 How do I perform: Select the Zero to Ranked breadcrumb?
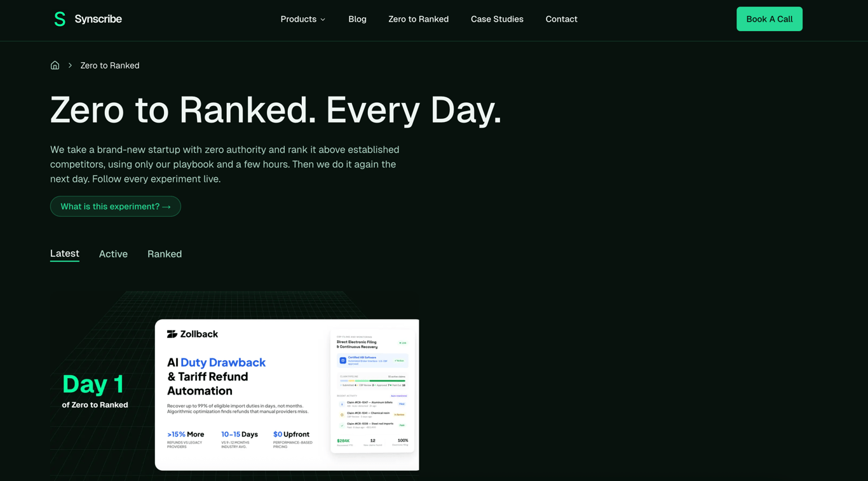(110, 65)
